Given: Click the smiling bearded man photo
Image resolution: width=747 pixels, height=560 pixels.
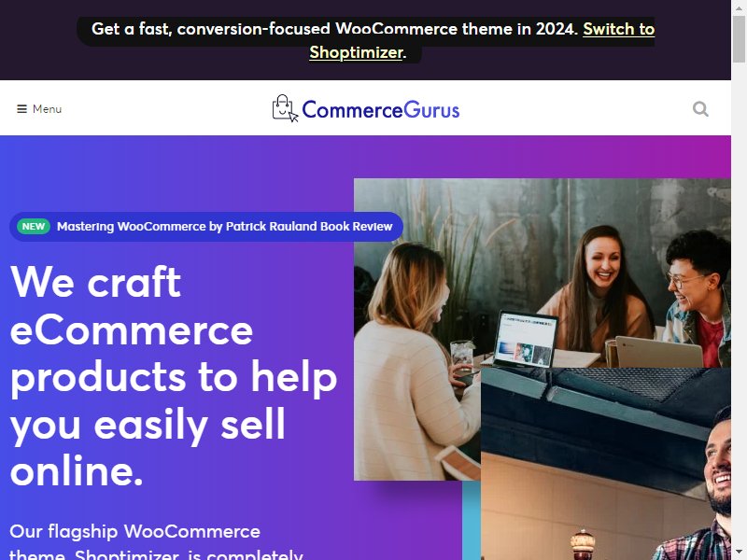Looking at the screenshot, I should point(605,464).
